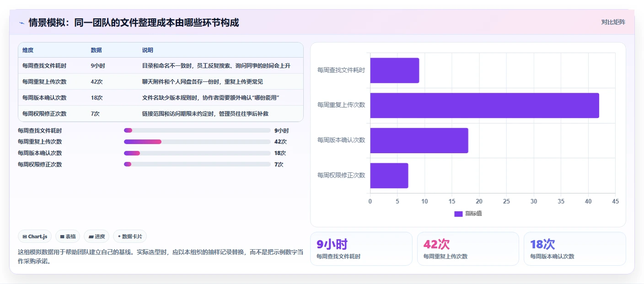This screenshot has height=284, width=644.
Task: Select the 表格 chip
Action: [68, 236]
